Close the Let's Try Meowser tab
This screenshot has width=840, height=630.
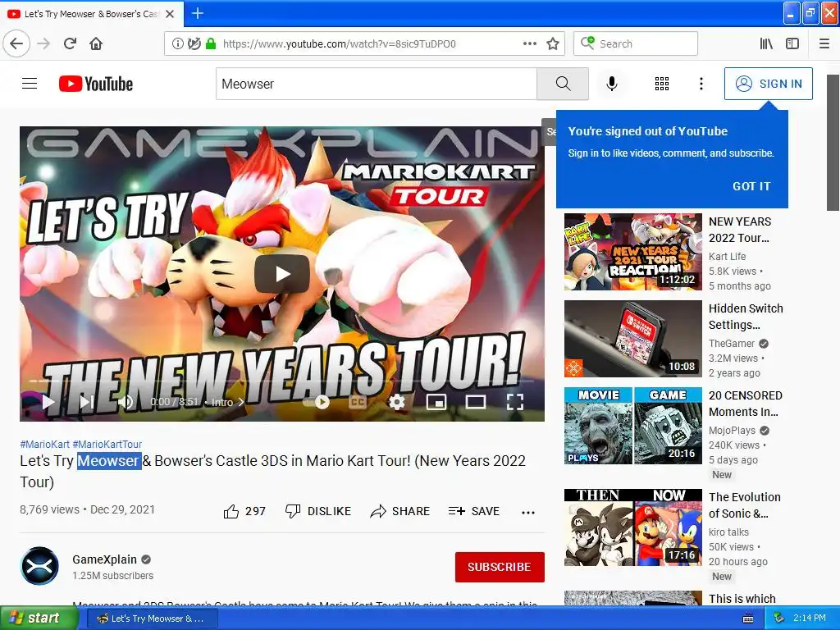[170, 14]
